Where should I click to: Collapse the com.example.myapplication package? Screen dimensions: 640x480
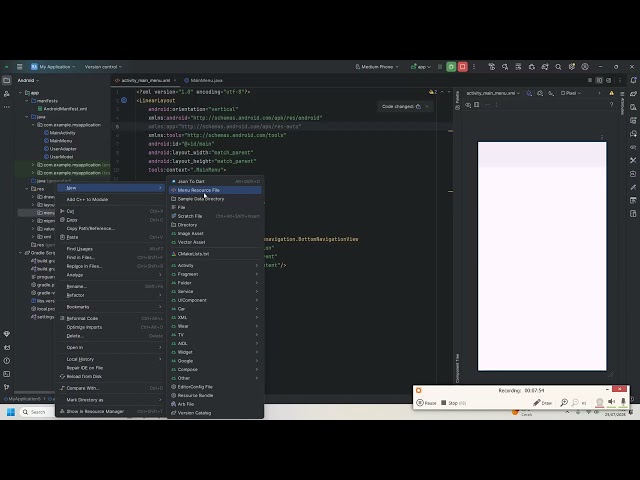[x=33, y=125]
